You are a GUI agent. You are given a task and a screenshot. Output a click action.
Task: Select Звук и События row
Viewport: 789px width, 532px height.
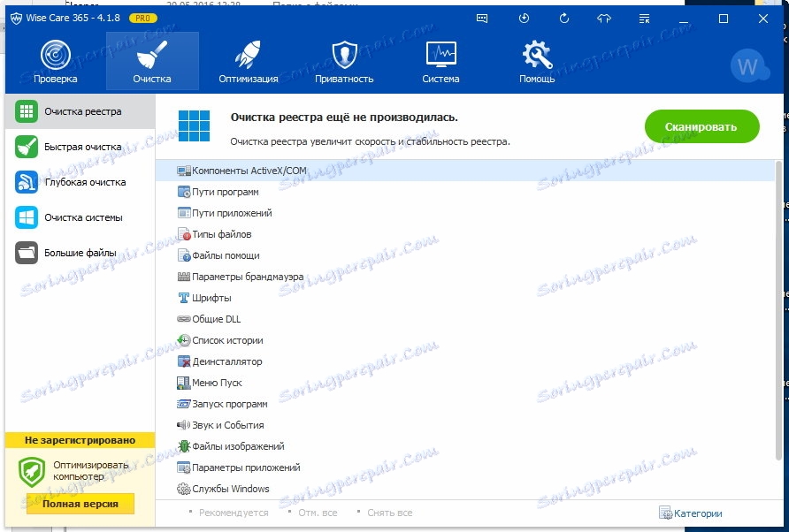465,425
